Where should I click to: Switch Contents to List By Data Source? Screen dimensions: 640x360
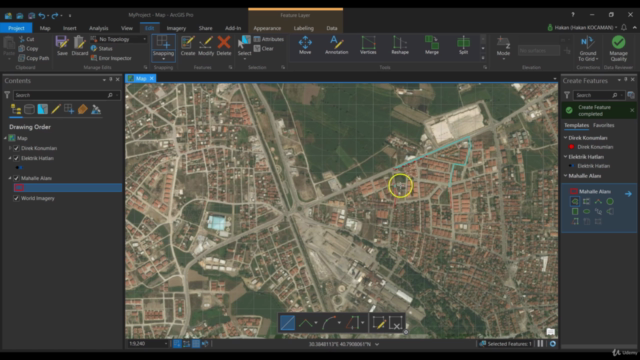click(x=29, y=109)
